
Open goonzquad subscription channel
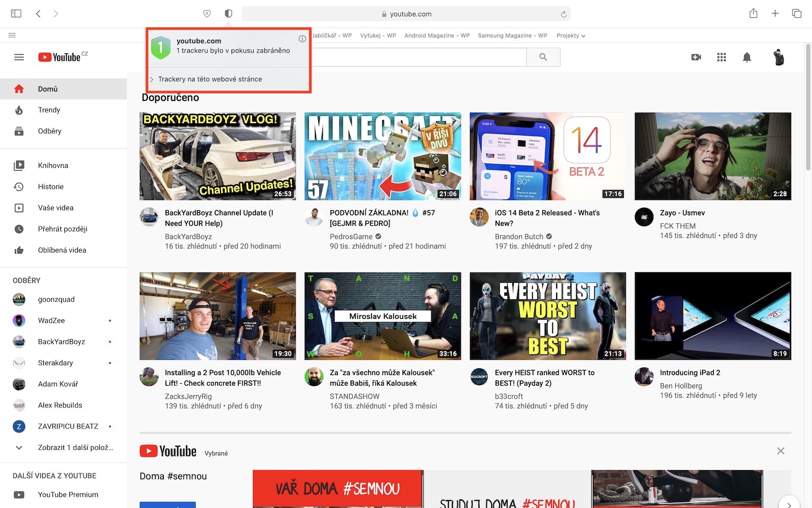point(63,300)
